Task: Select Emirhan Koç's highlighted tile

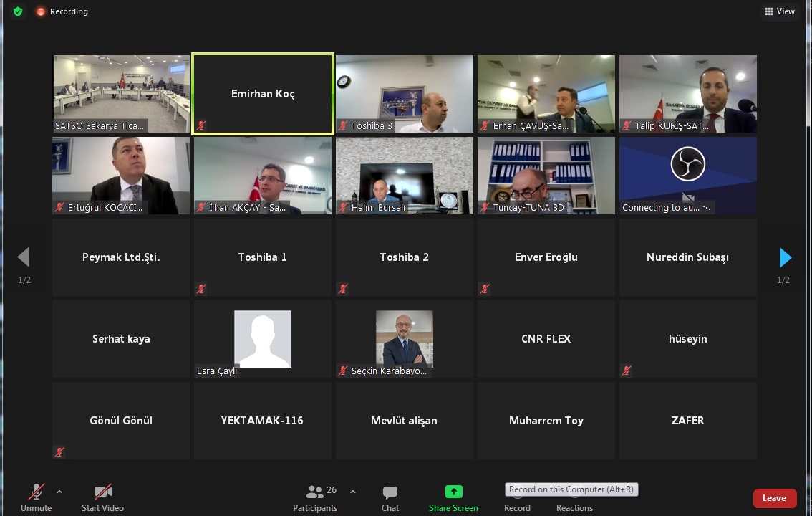Action: (263, 94)
